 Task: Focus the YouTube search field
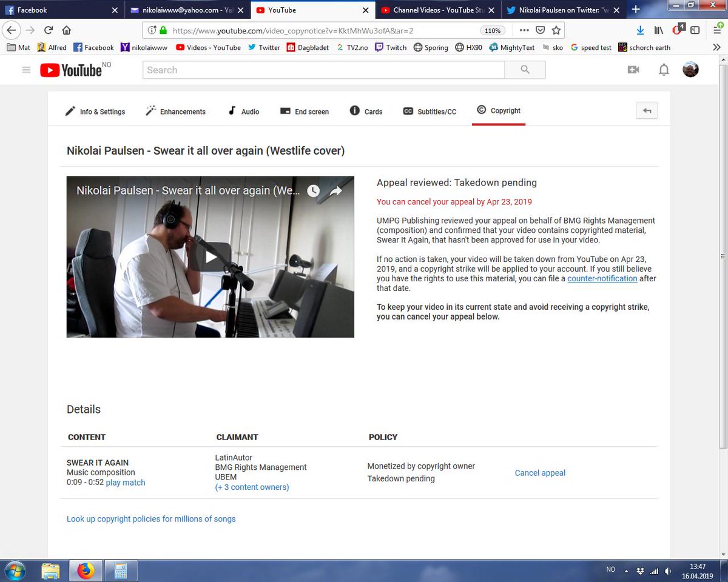[x=323, y=70]
